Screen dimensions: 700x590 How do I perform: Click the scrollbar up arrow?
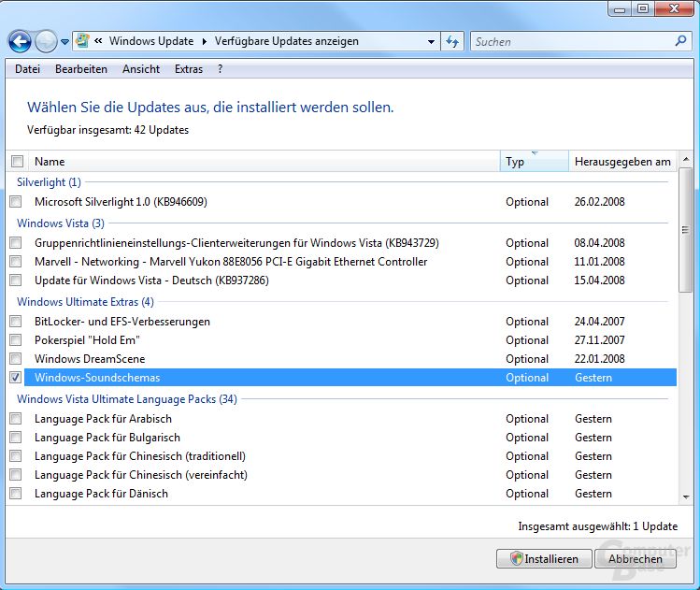(x=686, y=159)
